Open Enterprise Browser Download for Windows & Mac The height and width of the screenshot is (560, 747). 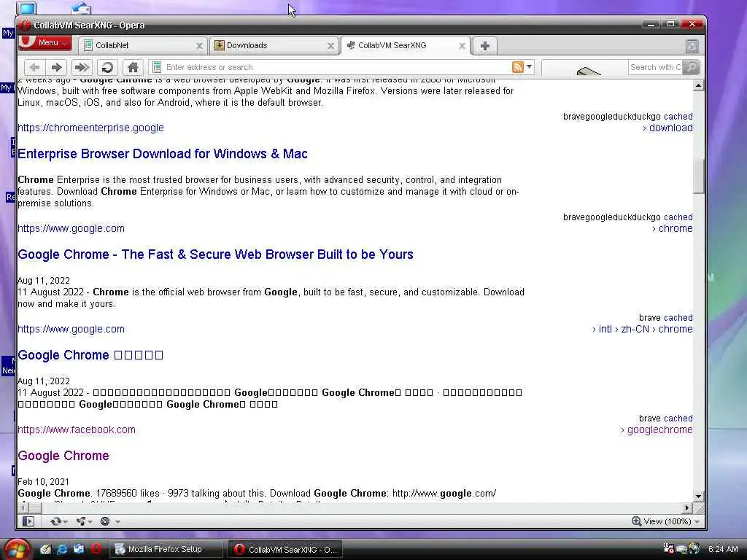coord(163,154)
